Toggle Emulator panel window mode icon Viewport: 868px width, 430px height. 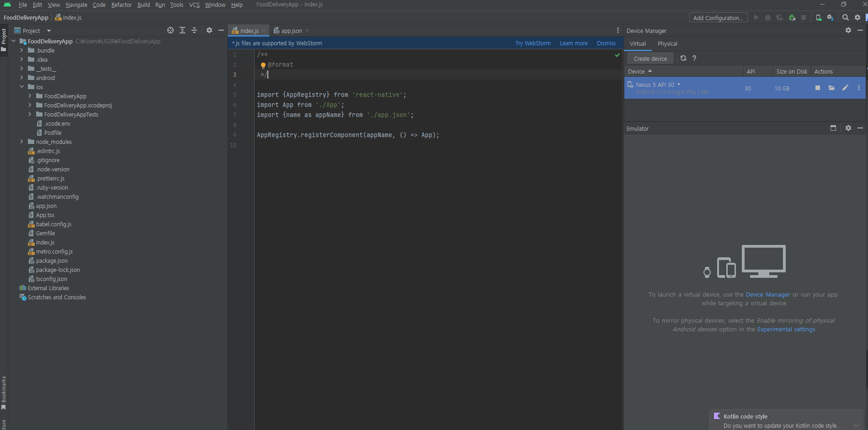click(833, 128)
